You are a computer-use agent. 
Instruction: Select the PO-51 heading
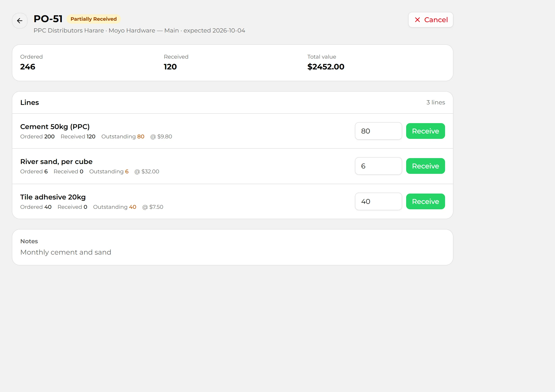tap(48, 19)
